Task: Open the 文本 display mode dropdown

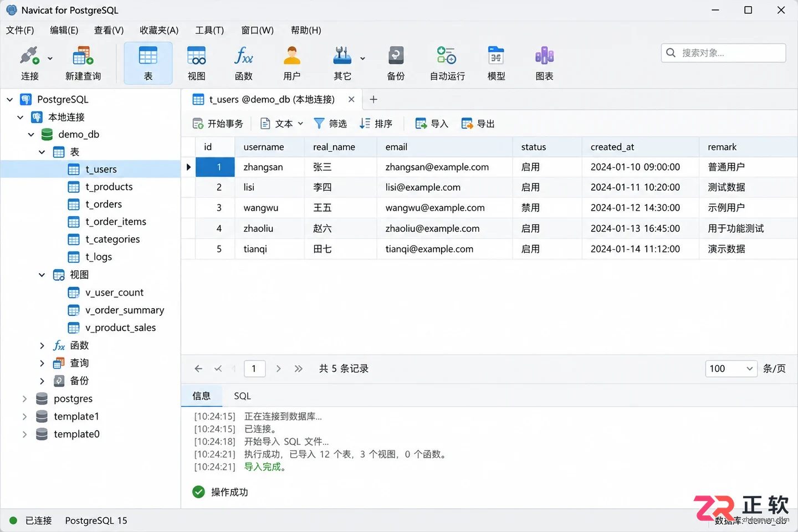Action: point(282,124)
